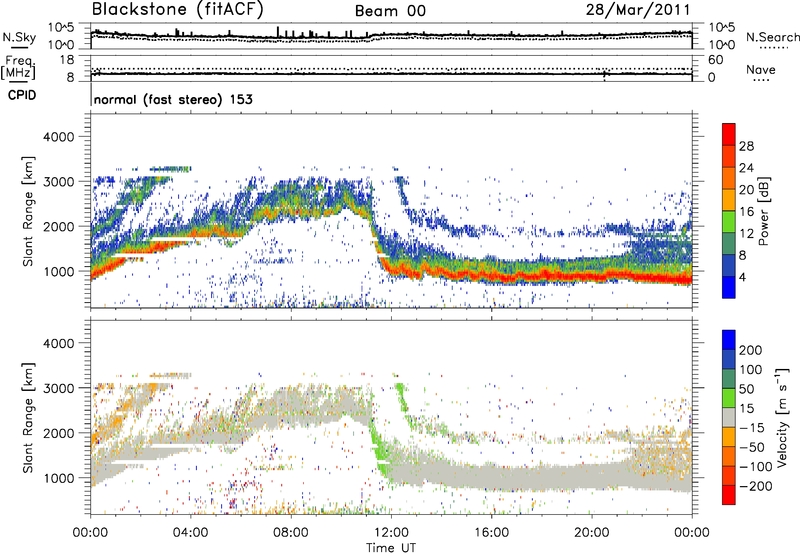The image size is (800, 554).
Task: Click the "CPID" label
Action: pos(22,95)
